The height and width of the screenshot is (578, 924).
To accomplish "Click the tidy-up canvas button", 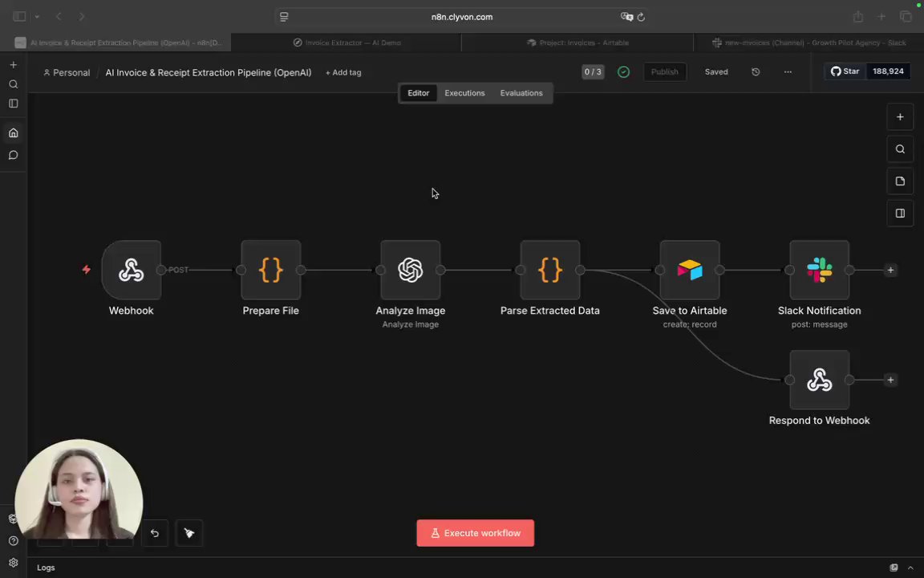I will 189,533.
